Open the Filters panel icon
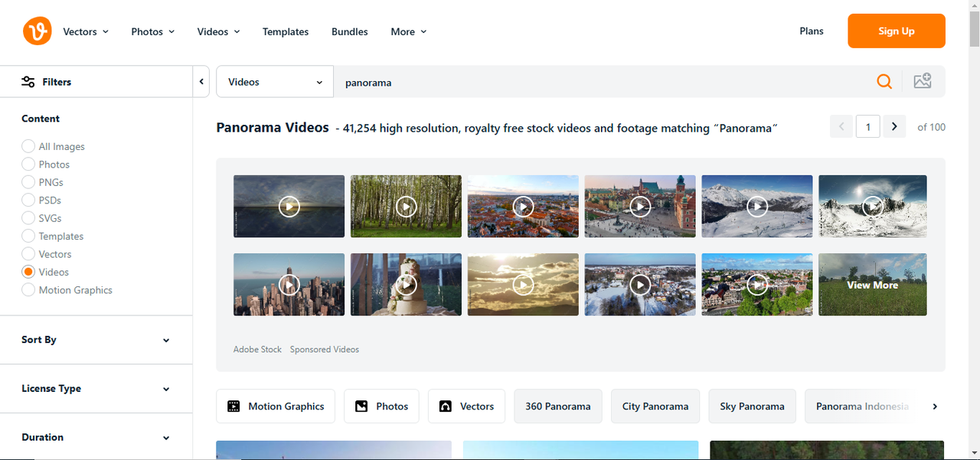 (28, 81)
